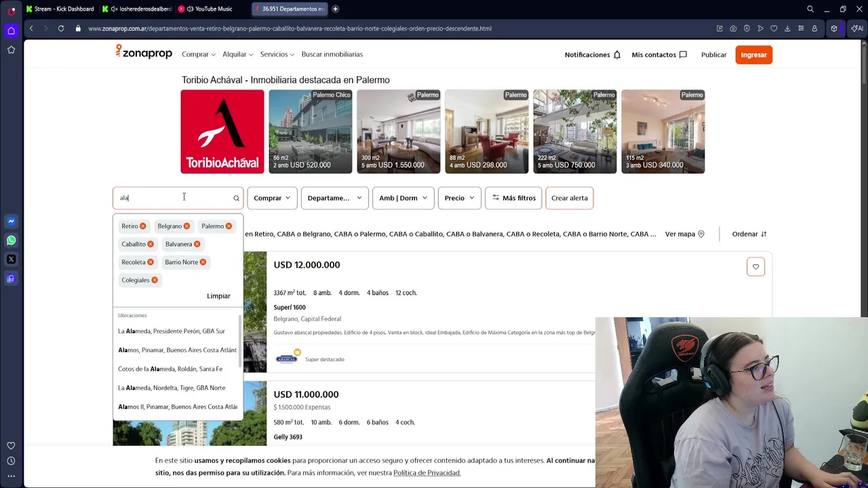Click the search magnifier in location field
The image size is (868, 488).
236,198
